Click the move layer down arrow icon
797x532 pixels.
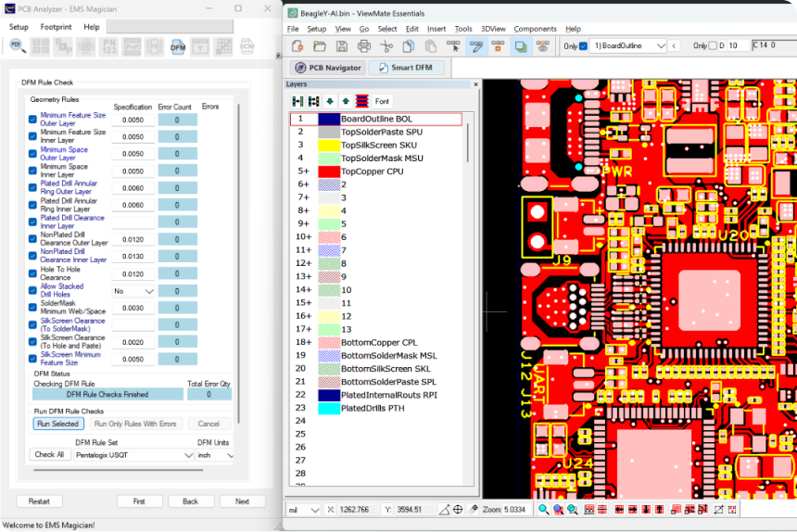coord(330,101)
